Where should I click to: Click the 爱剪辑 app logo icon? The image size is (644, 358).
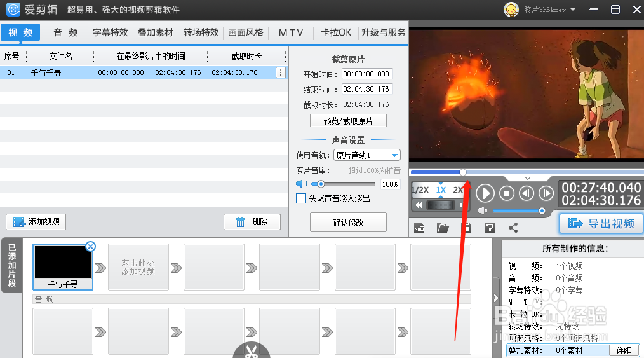13,9
